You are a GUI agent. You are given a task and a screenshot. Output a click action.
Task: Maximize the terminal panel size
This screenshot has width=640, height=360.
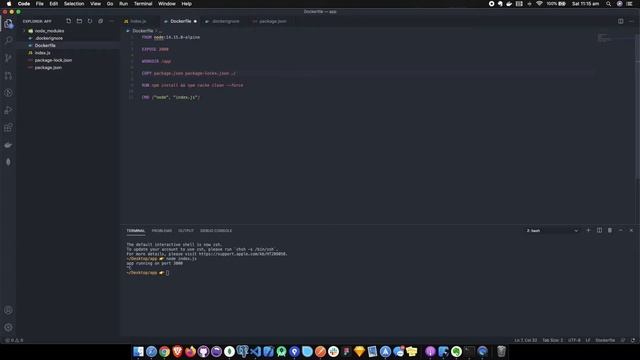[620, 231]
